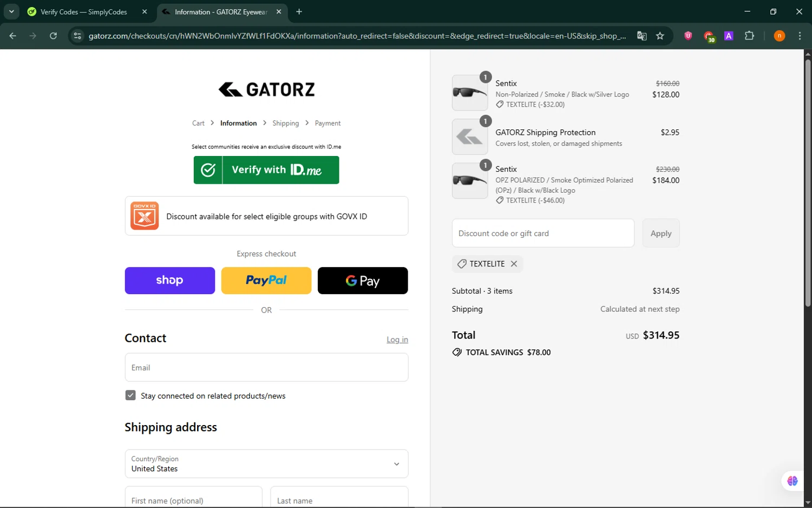Go to Cart breadcrumb

198,123
